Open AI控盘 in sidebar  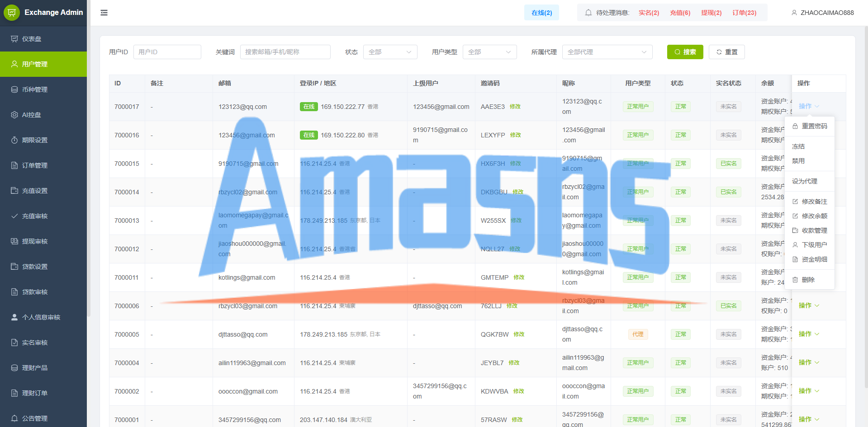click(43, 115)
